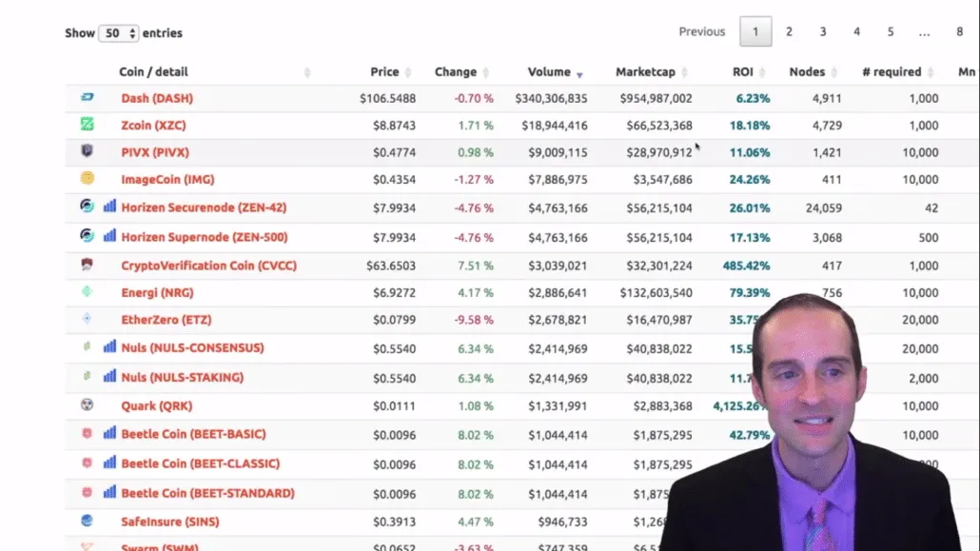Click the Nuls NULS-CONSENSUS logo icon
980x551 pixels.
point(87,345)
